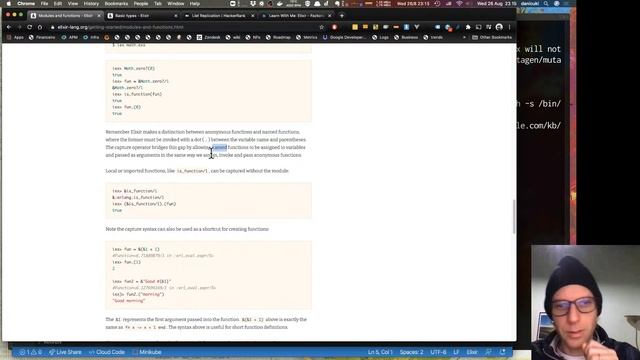The height and width of the screenshot is (360, 640).
Task: Show hidden bookmarks via the chevron
Action: click(x=464, y=37)
